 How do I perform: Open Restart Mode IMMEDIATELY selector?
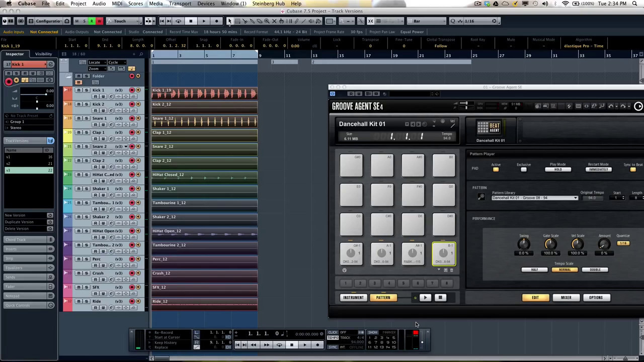point(598,169)
